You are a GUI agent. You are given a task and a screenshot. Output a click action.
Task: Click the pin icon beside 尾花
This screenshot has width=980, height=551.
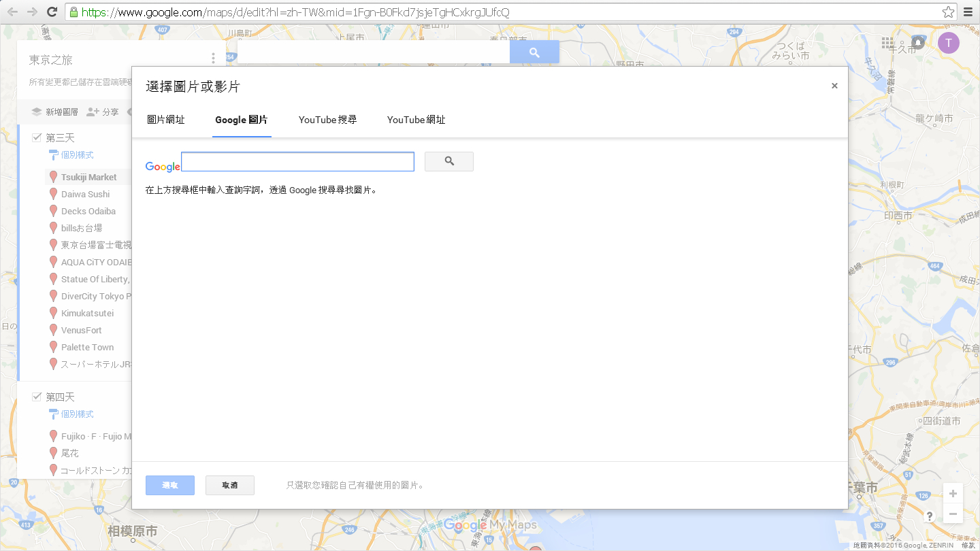53,453
